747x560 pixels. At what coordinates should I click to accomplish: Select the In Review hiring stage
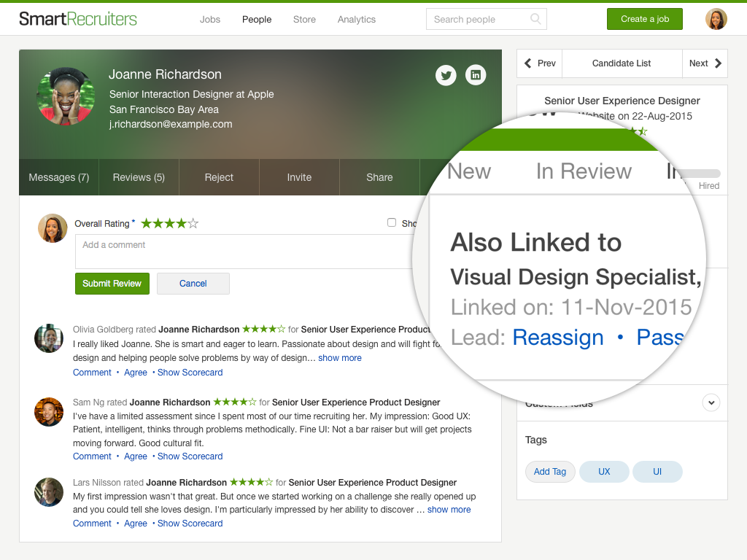click(584, 171)
